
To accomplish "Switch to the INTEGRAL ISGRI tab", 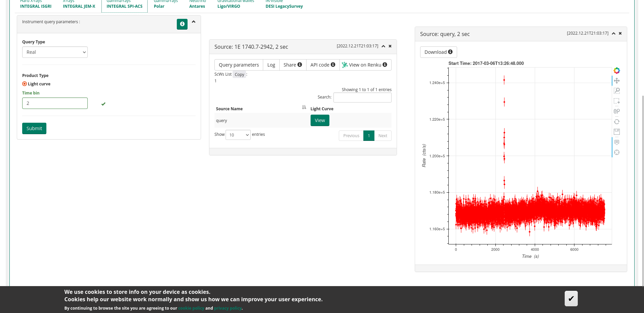I will coord(36,6).
